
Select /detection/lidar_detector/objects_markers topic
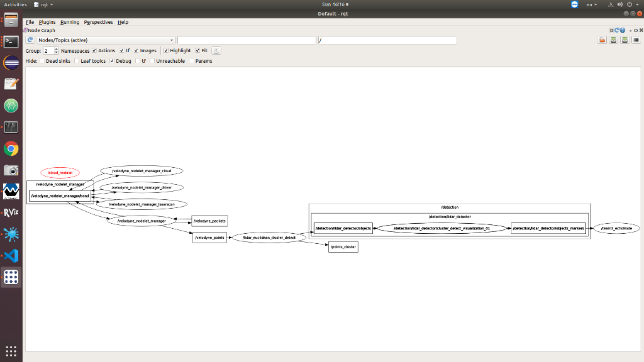[548, 228]
